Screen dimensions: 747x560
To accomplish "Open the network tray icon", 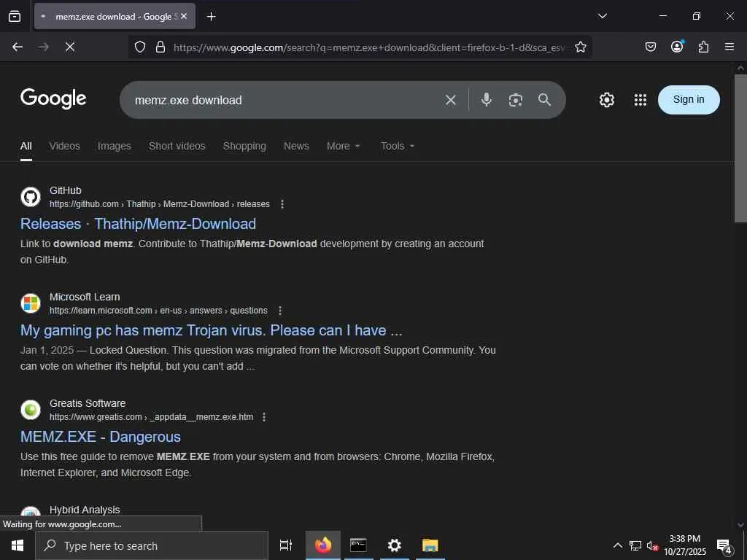I will tap(635, 545).
